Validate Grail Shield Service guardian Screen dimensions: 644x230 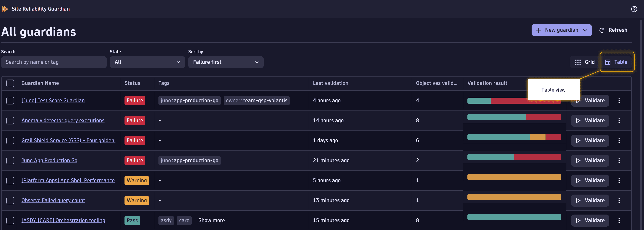[x=590, y=141]
